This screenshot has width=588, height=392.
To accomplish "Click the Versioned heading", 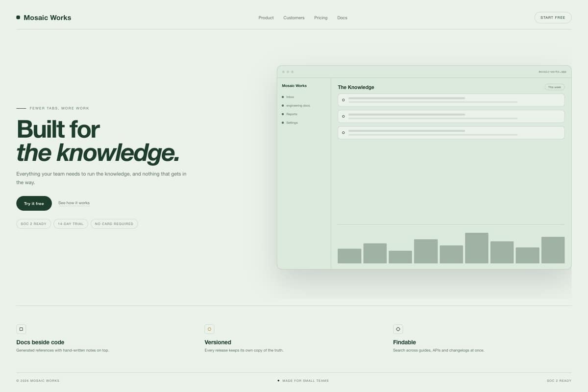I will click(x=218, y=343).
